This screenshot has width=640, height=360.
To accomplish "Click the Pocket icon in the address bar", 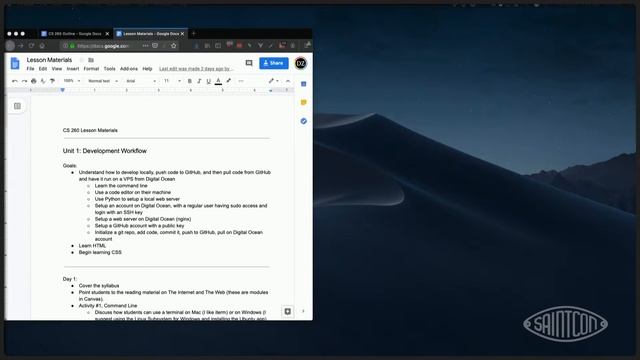I will coord(155,46).
